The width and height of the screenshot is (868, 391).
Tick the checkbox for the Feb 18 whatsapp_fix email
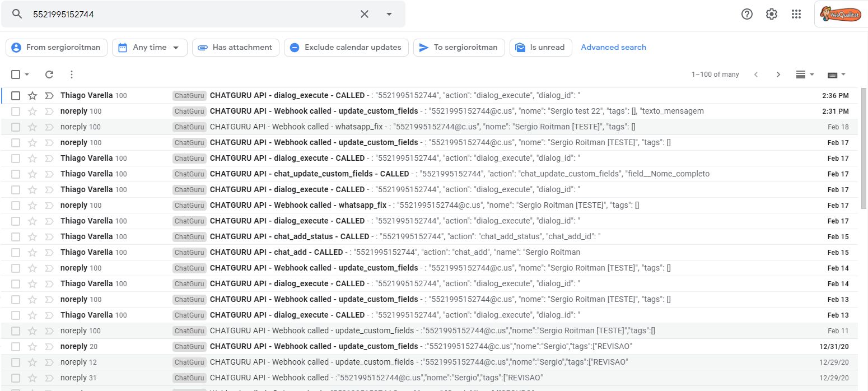16,127
